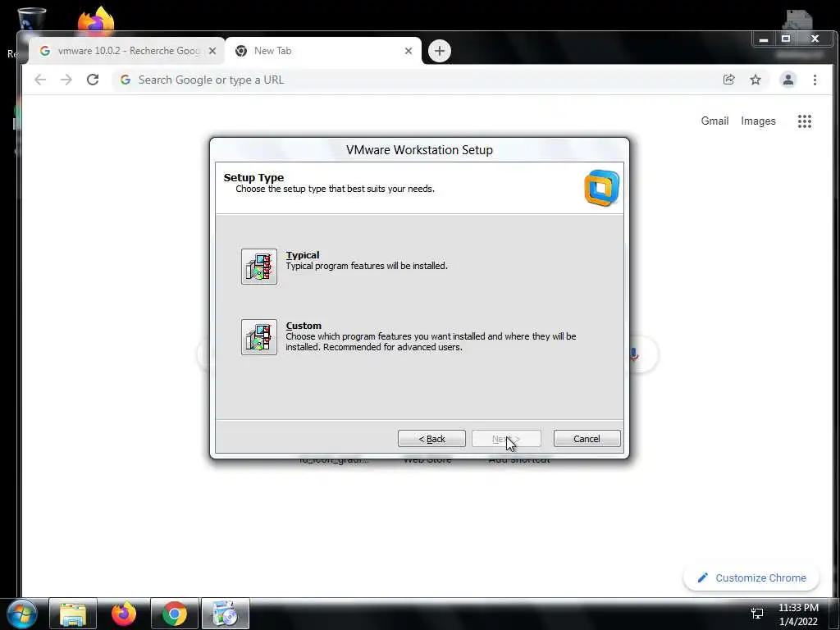Viewport: 840px width, 630px height.
Task: Click the share page icon in address bar
Action: pos(728,80)
